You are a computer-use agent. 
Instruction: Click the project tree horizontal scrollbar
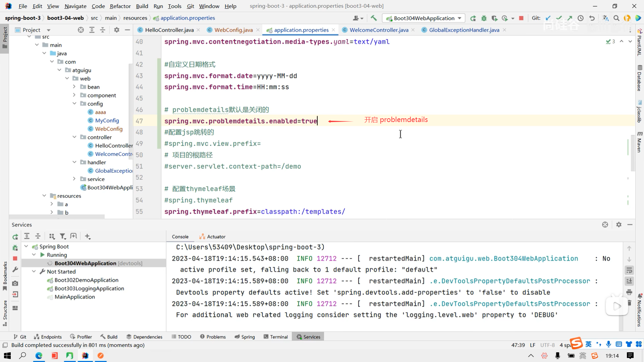coord(57,217)
